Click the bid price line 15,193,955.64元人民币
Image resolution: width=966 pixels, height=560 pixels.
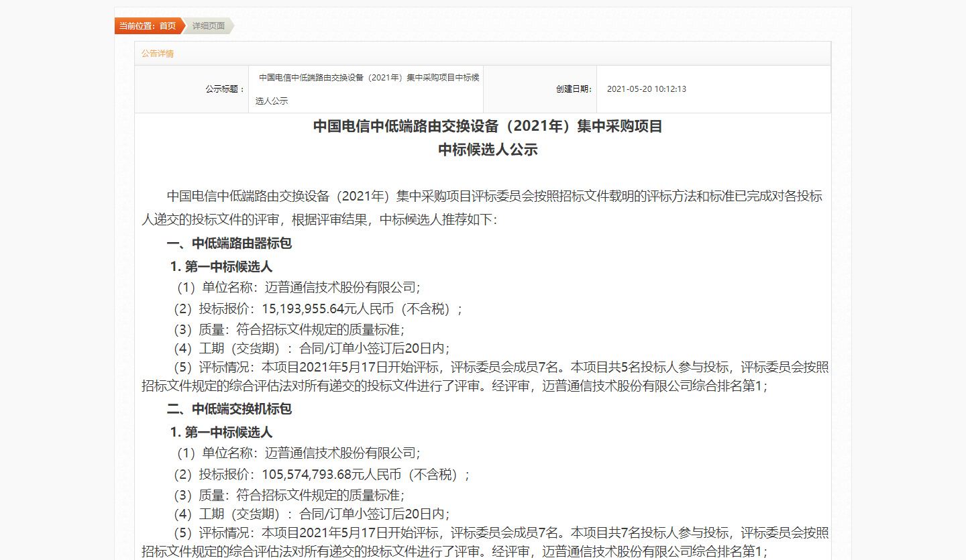(x=317, y=309)
